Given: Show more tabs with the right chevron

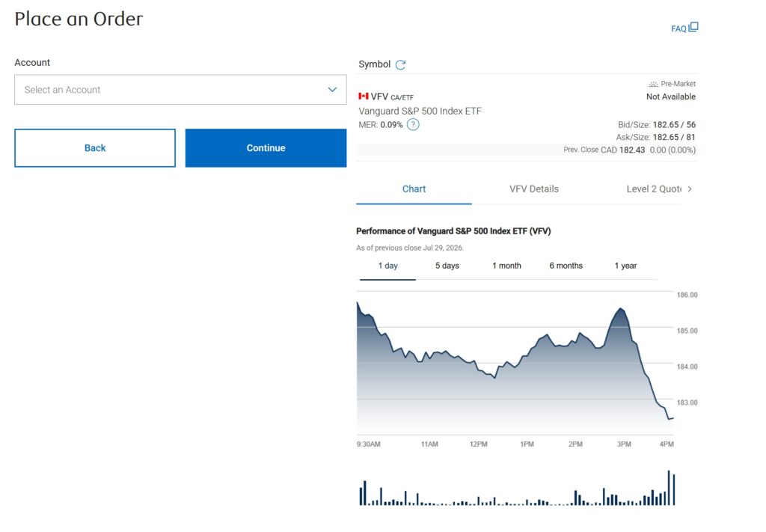Looking at the screenshot, I should pos(689,189).
